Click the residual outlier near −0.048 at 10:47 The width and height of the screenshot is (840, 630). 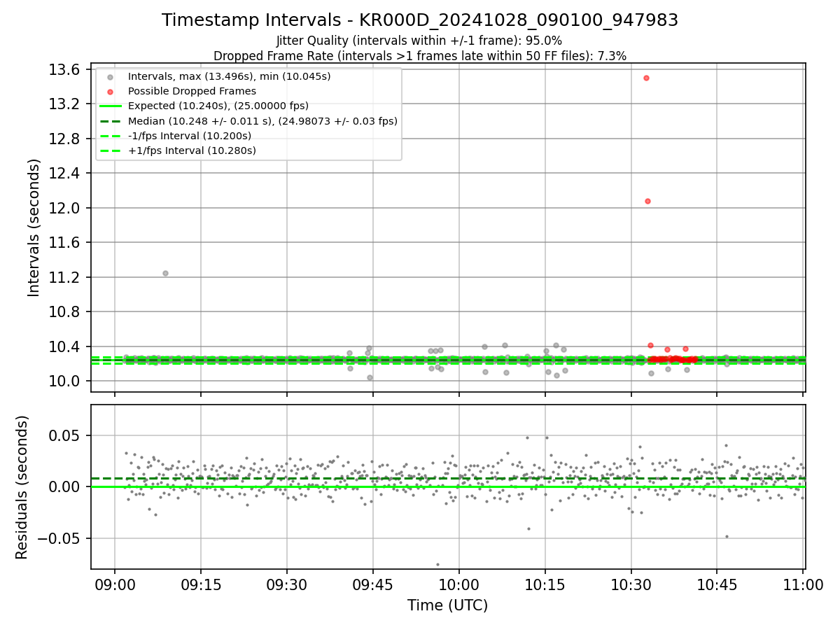pyautogui.click(x=727, y=536)
